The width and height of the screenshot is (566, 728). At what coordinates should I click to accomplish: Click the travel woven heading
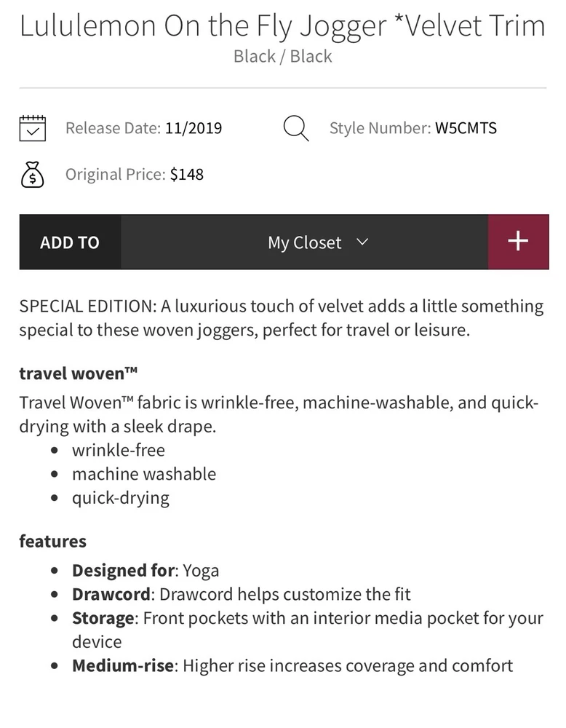[x=79, y=374]
